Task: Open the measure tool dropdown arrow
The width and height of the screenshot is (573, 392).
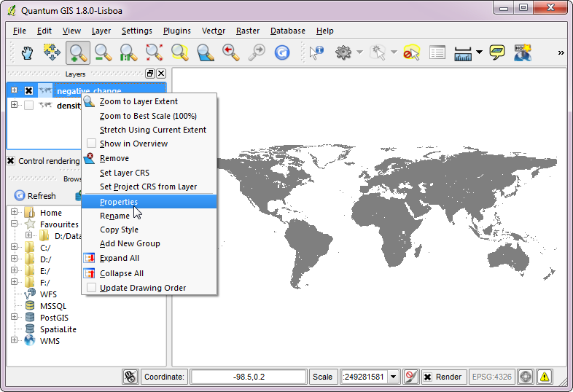Action: (x=479, y=52)
